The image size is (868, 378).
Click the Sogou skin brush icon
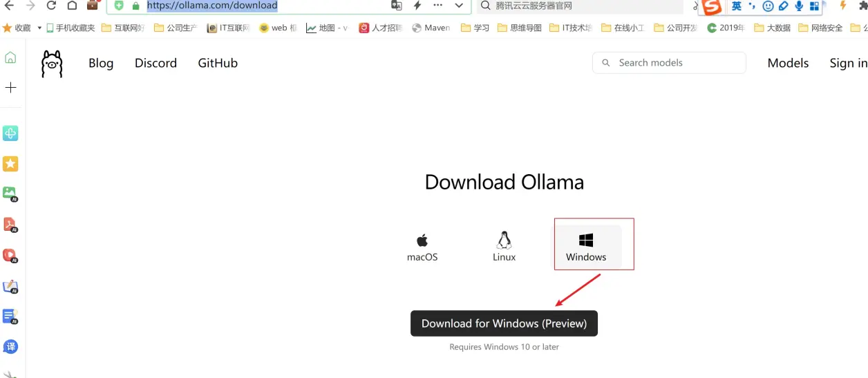coord(783,6)
